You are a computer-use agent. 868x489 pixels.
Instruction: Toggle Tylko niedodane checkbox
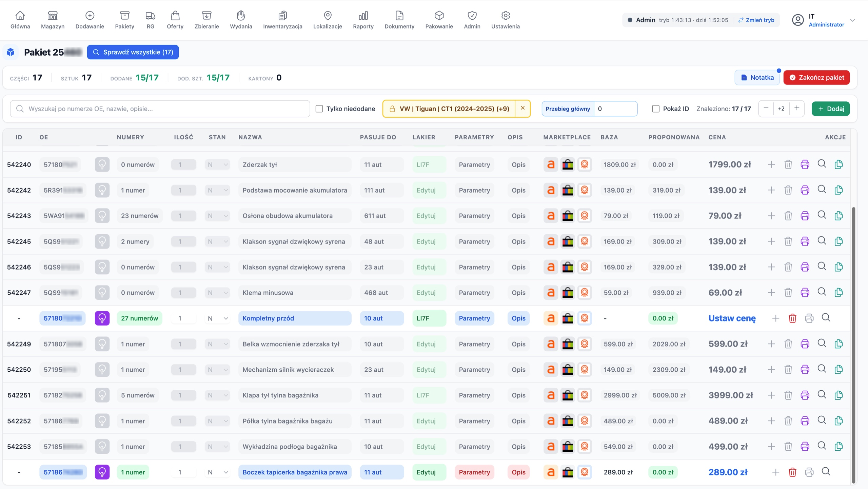(x=319, y=109)
